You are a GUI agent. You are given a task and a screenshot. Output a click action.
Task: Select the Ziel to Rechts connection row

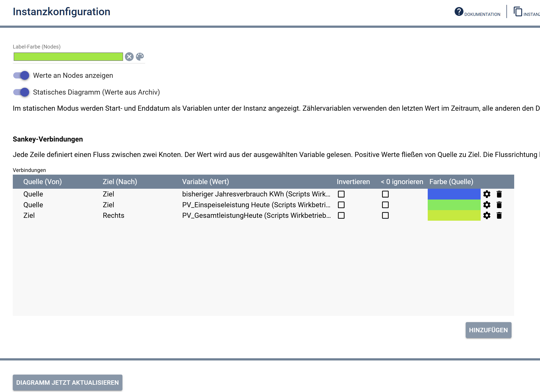coord(263,215)
